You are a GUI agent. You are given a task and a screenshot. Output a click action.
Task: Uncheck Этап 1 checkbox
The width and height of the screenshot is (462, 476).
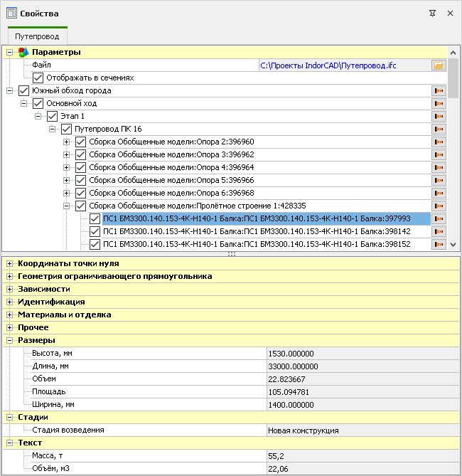(x=52, y=116)
